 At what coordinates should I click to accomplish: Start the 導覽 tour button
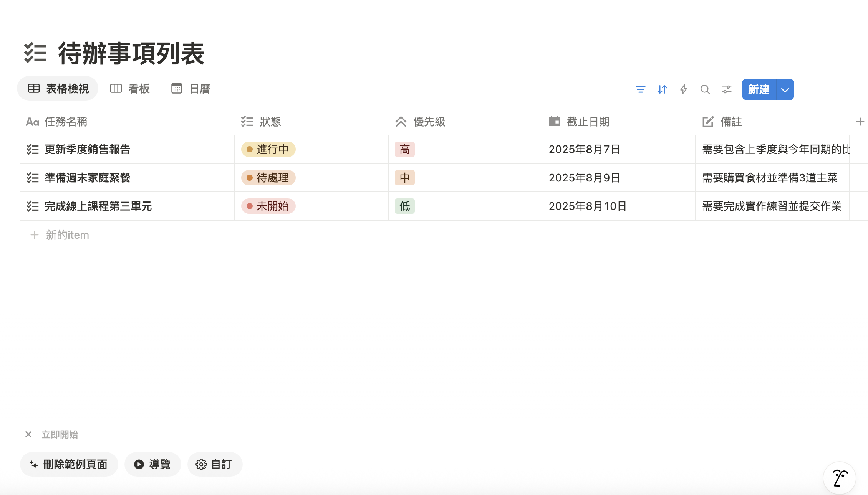pos(152,464)
